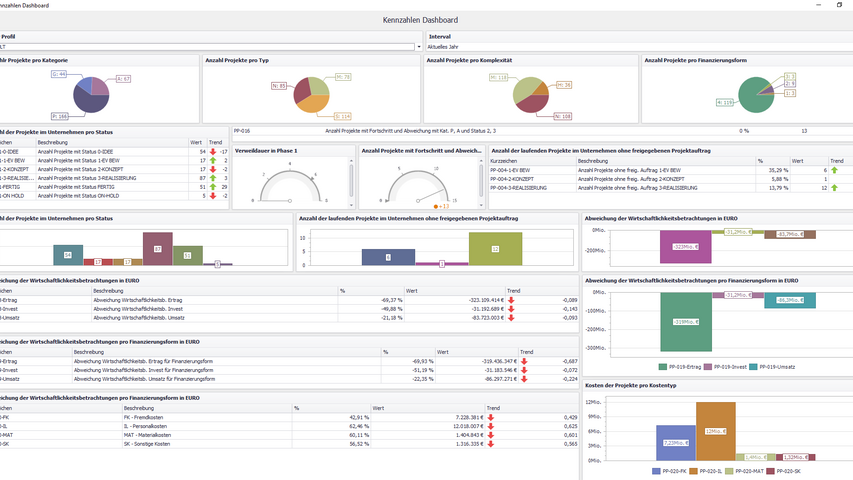Click the restore window button in title bar
Viewport: 853px width, 480px height.
coord(838,5)
